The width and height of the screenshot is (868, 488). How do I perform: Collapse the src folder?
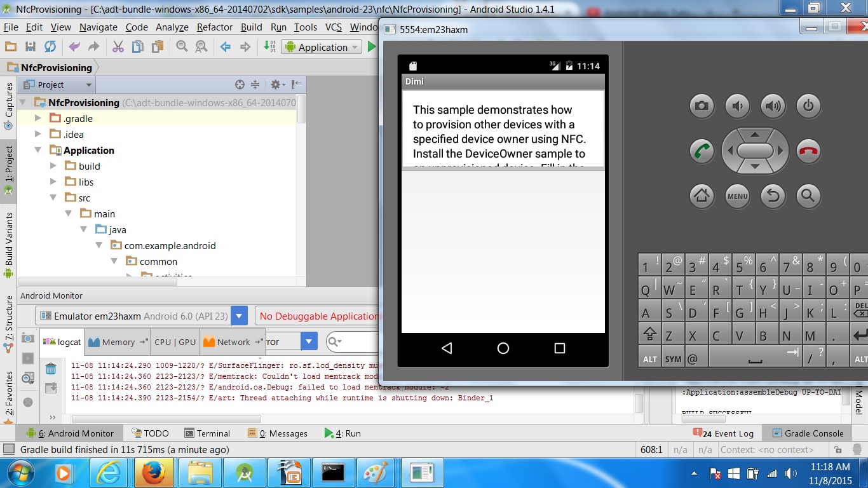tap(53, 198)
